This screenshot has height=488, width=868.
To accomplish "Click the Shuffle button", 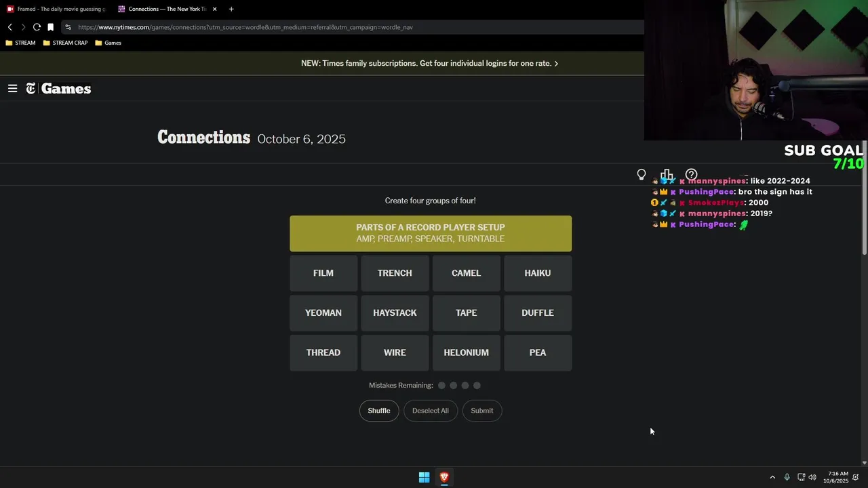I will click(x=379, y=411).
